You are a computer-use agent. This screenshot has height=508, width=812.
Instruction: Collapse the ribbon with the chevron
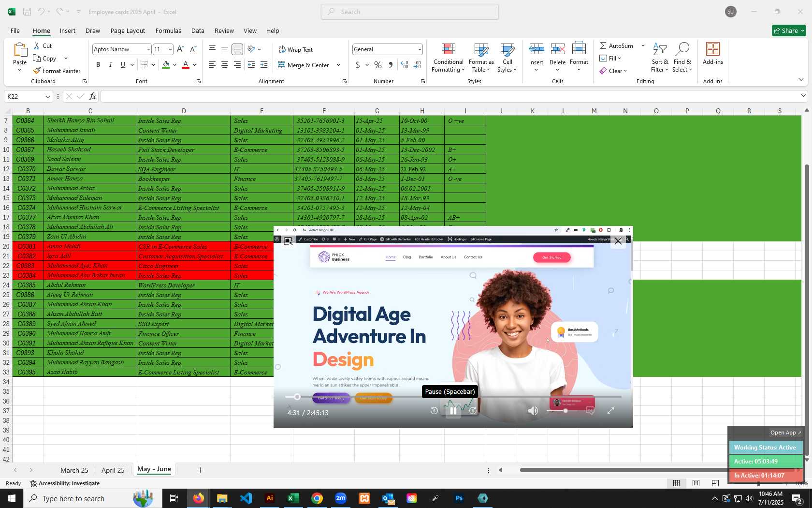click(801, 80)
